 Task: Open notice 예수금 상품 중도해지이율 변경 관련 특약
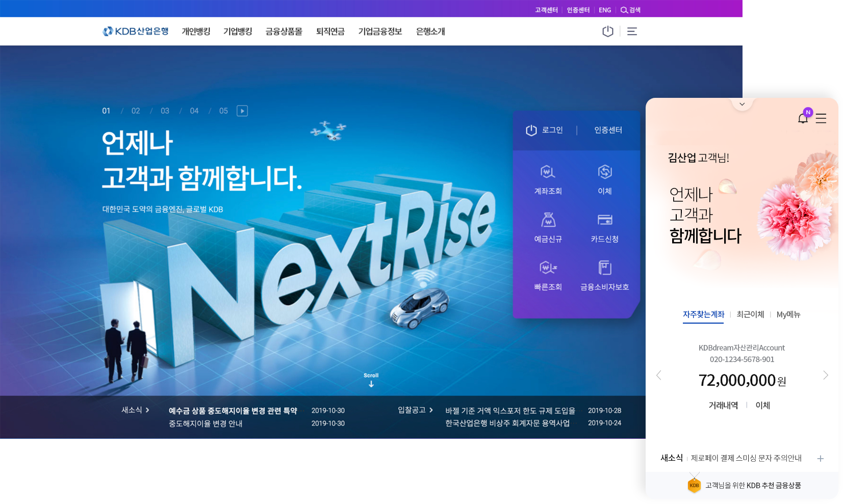coord(233,411)
